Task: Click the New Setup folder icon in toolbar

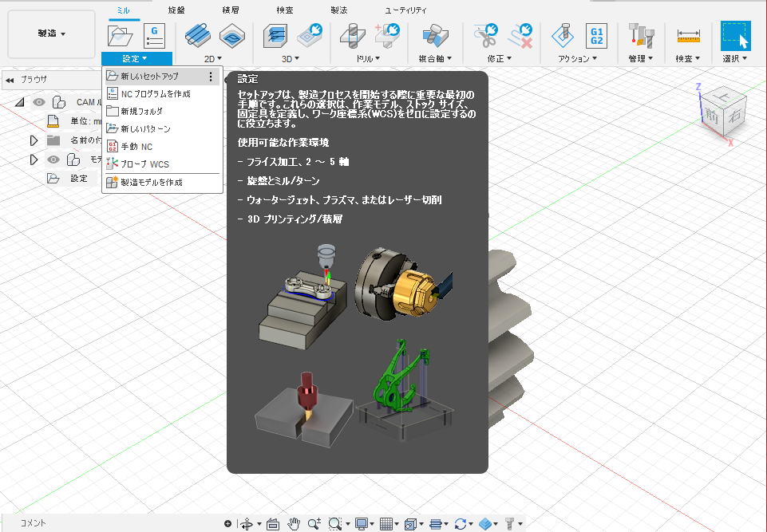Action: pos(120,36)
